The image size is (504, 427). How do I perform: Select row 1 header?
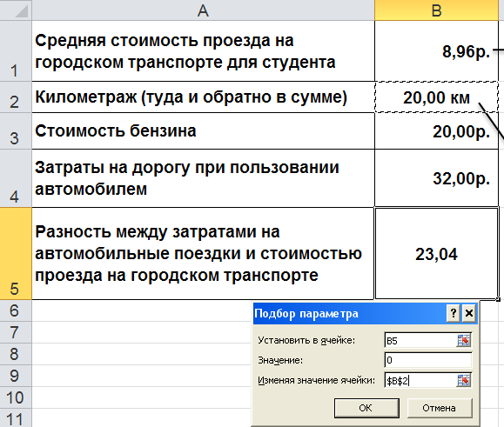click(x=16, y=51)
